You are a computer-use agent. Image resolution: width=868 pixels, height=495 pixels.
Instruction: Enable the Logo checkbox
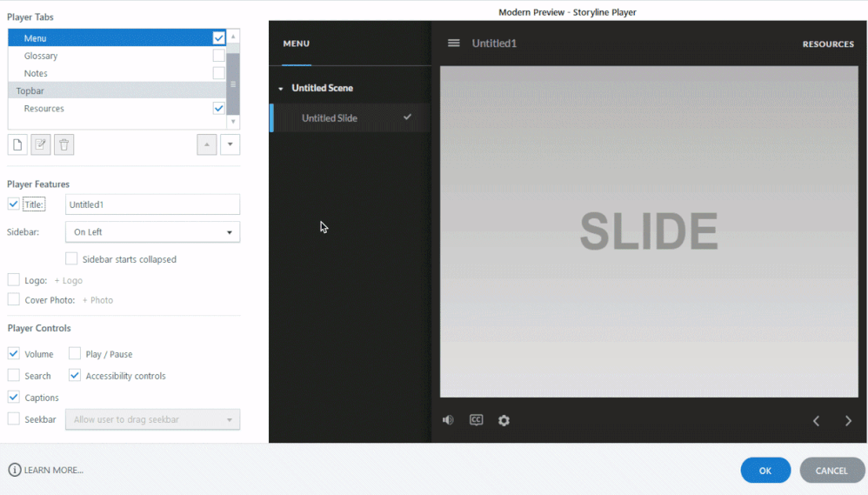tap(13, 279)
